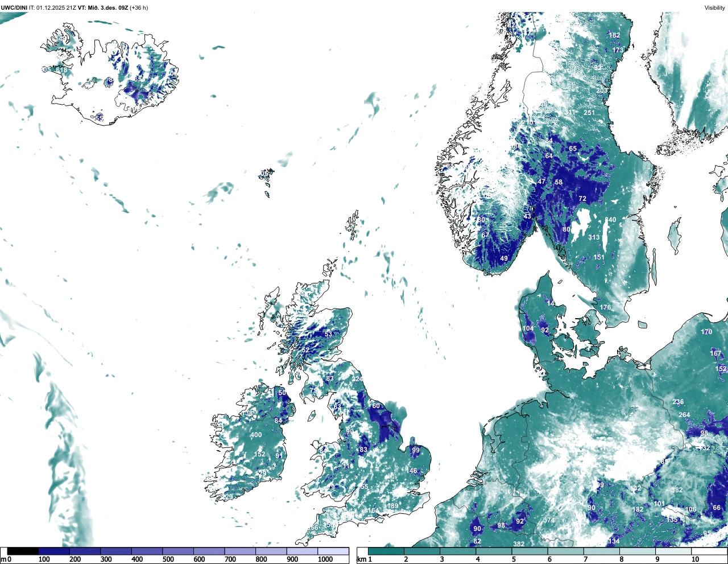728x564 pixels.
Task: Click the 700–800 m legend color segment
Action: [x=240, y=551]
